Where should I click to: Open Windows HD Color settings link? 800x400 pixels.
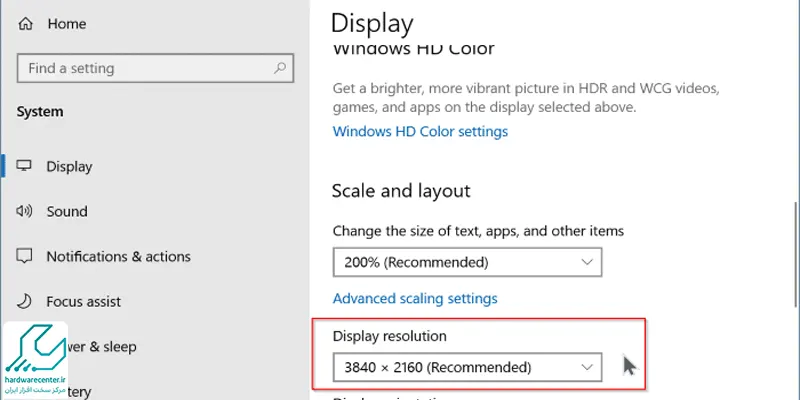tap(420, 132)
